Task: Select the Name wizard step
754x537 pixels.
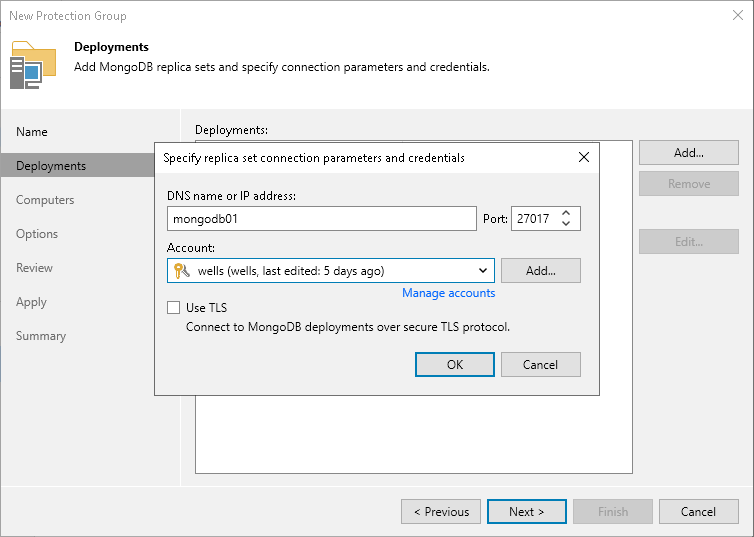Action: click(32, 132)
